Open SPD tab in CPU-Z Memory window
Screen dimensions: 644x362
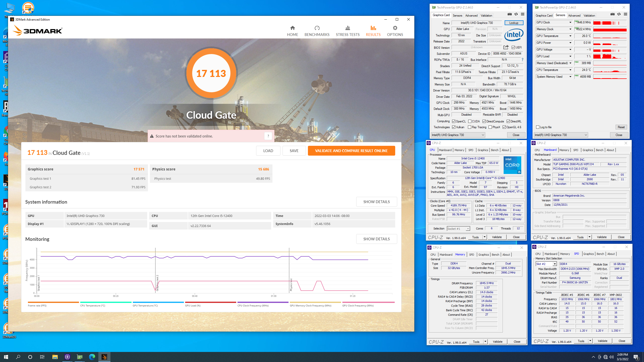click(471, 255)
